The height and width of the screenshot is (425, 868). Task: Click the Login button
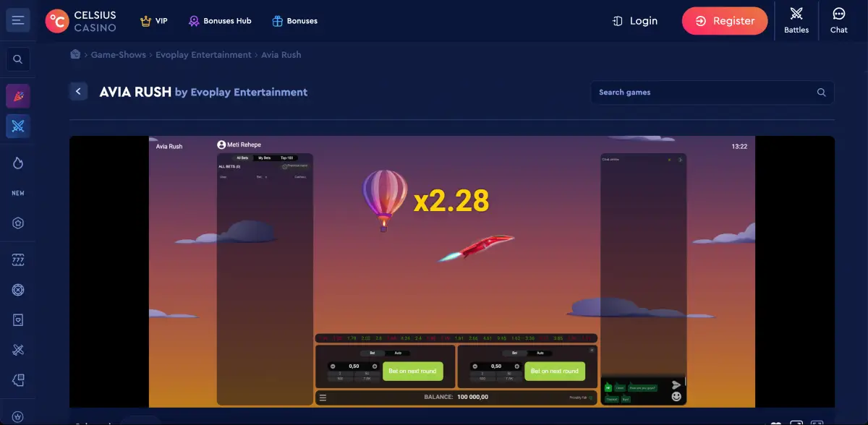635,21
